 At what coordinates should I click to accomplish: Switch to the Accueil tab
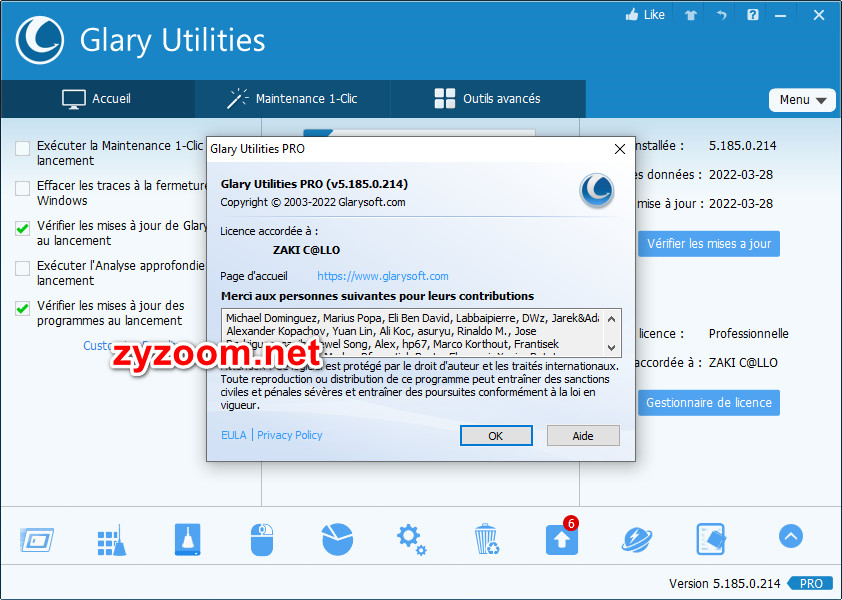[97, 99]
